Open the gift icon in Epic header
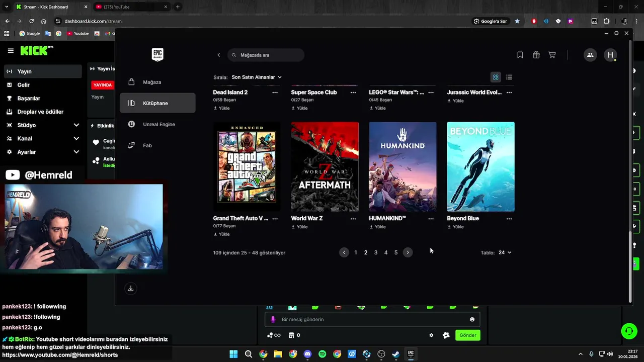 (536, 55)
